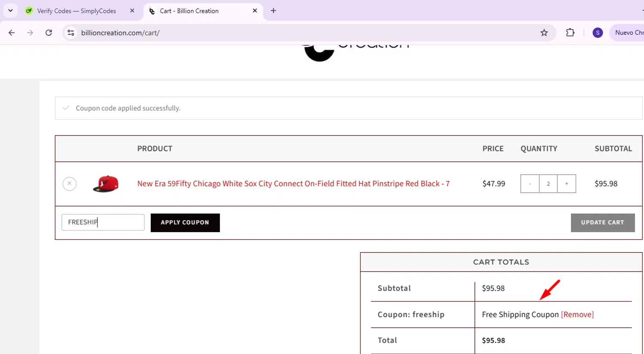Open a new browser tab
This screenshot has height=354, width=644.
click(273, 11)
